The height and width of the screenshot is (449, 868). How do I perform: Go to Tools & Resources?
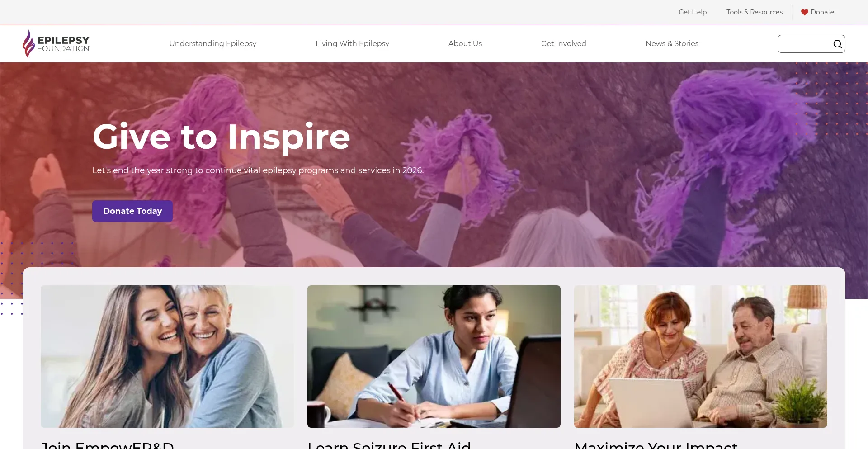(x=755, y=12)
